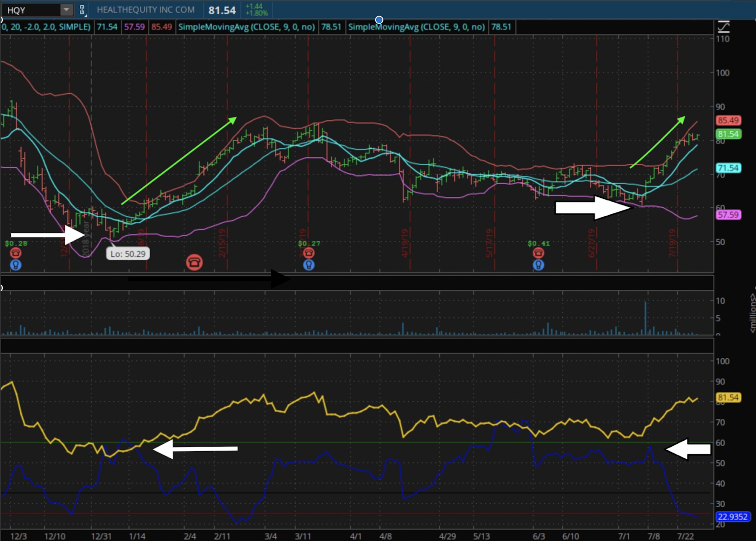The height and width of the screenshot is (541, 756).
Task: Click the green 81.54 last price tag
Action: pos(728,134)
